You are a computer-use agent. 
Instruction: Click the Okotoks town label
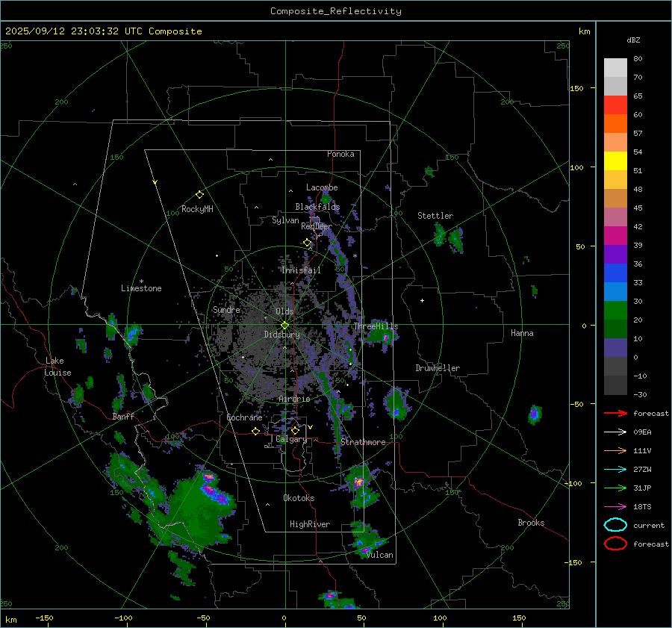(299, 498)
